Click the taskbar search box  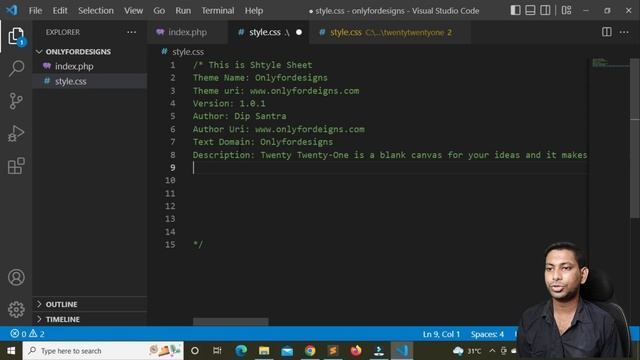click(103, 351)
